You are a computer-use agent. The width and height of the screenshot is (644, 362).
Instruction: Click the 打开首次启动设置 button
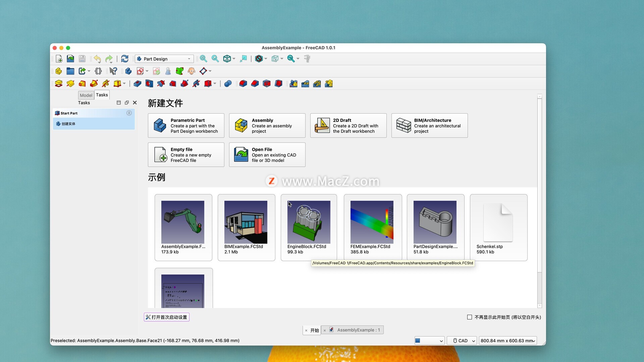click(x=167, y=317)
